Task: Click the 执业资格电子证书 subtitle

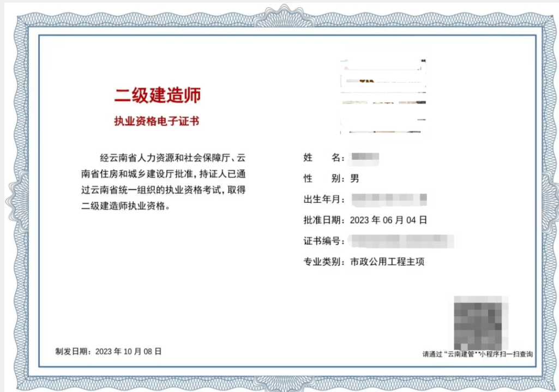Action: click(157, 121)
